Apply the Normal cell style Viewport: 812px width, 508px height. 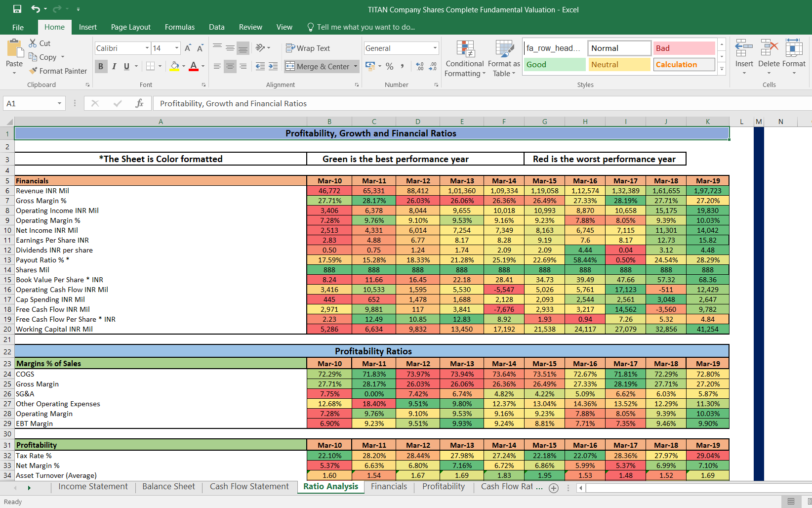coord(619,48)
